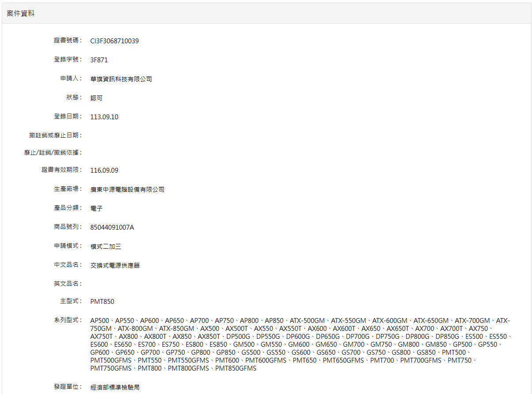Select the registration code 3F871
532x394 pixels.
point(99,60)
